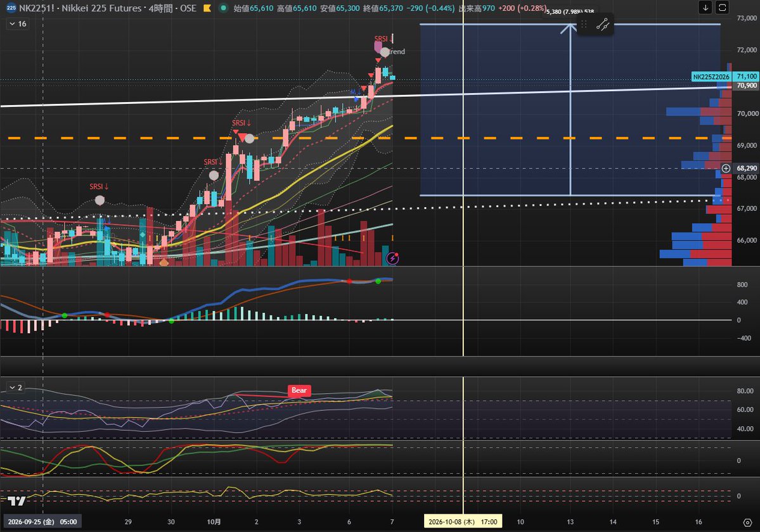Click the 2026-09-25 (金) 05:00 date label

point(42,522)
